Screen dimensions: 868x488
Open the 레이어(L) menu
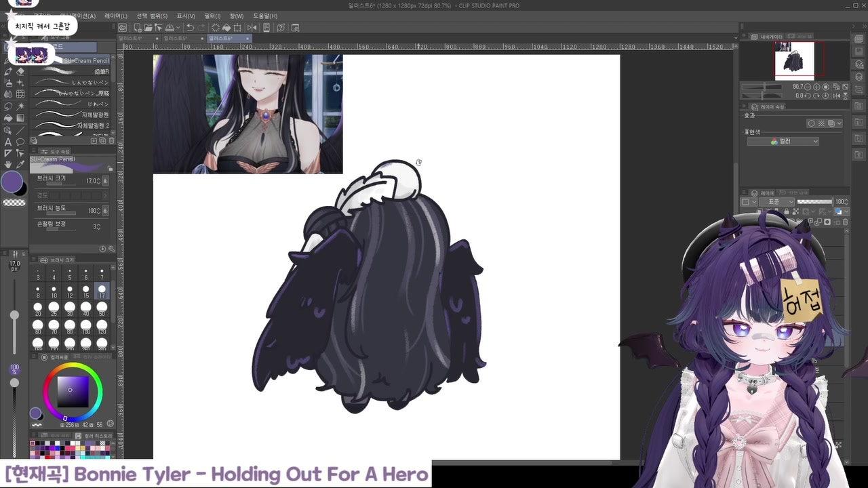pyautogui.click(x=115, y=16)
